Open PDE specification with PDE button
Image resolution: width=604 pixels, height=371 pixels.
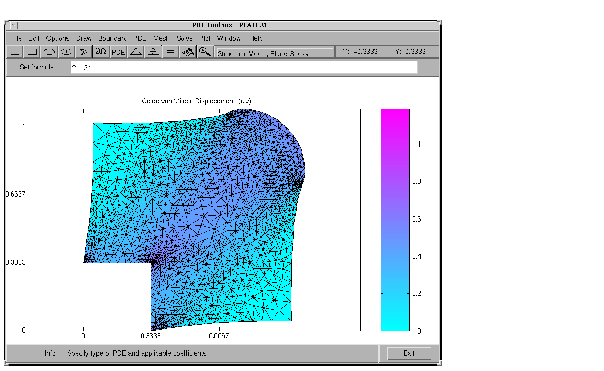pyautogui.click(x=118, y=52)
